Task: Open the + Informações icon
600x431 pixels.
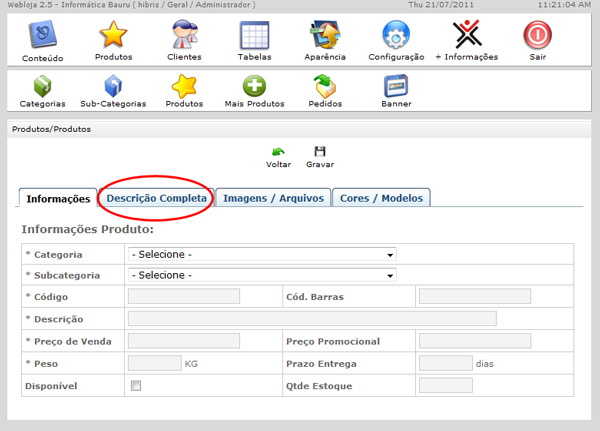Action: pos(466,37)
